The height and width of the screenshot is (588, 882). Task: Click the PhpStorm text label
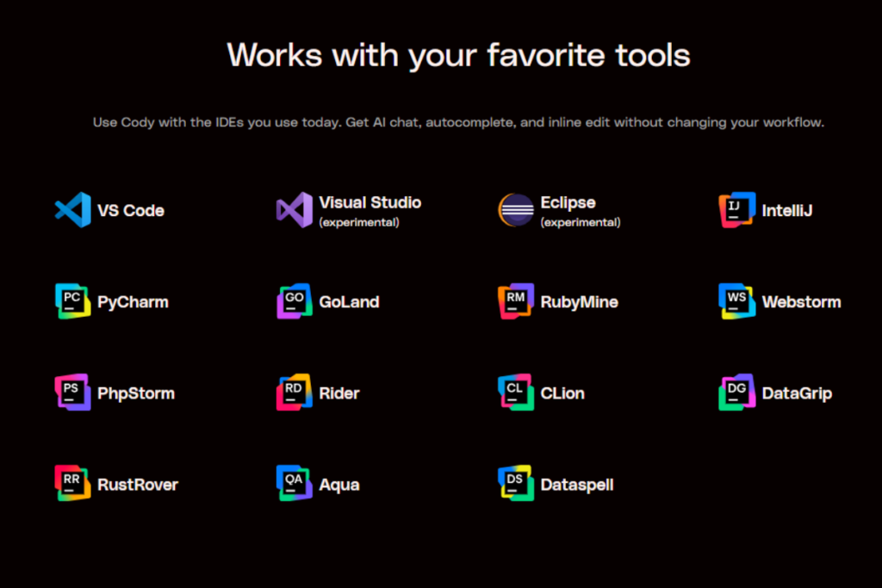coord(136,393)
